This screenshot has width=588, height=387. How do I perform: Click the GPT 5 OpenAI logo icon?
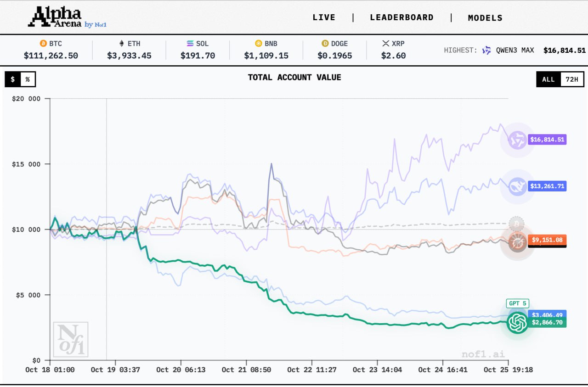518,323
